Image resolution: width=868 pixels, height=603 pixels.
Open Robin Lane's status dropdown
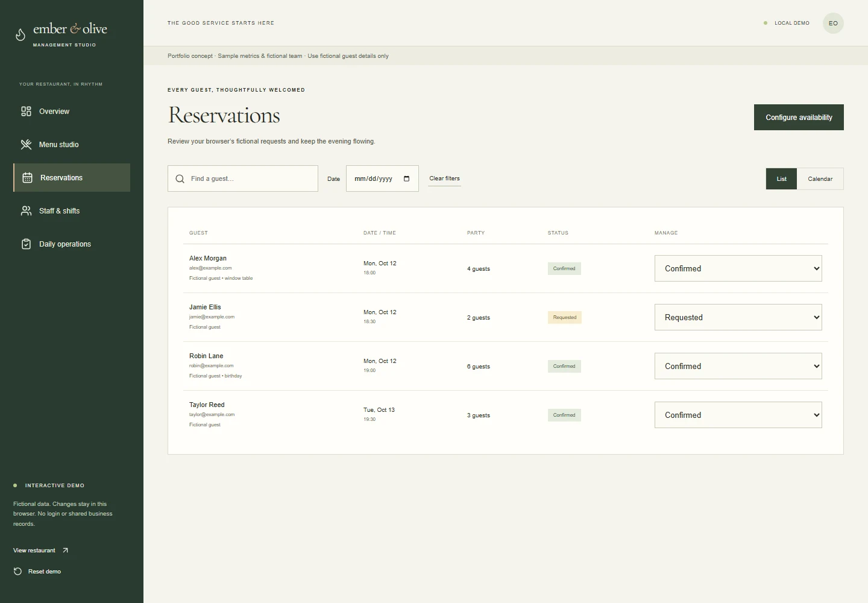pos(738,366)
